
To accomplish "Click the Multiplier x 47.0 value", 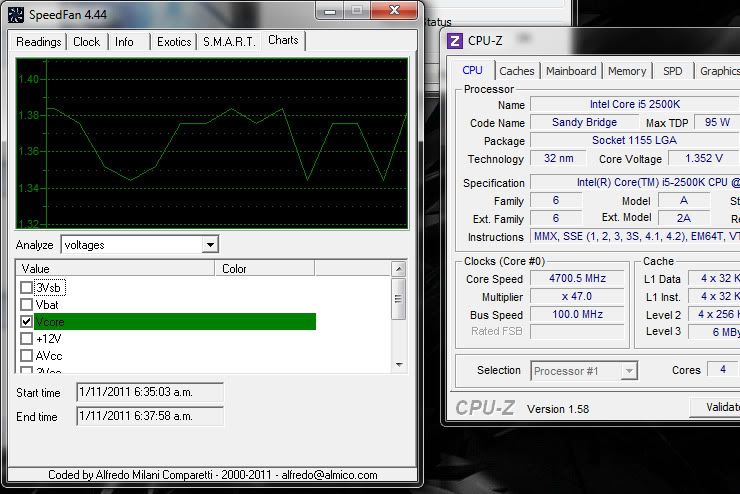I will coord(577,296).
